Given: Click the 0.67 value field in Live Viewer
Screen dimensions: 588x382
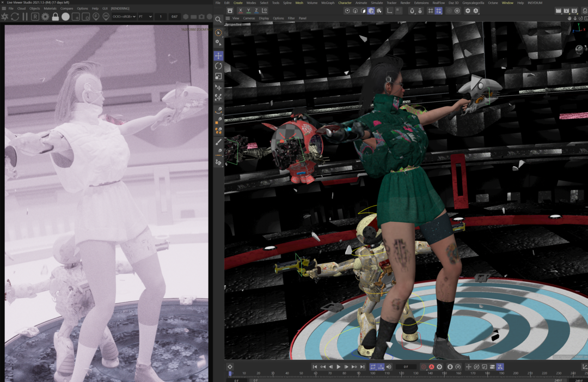Looking at the screenshot, I should [x=174, y=16].
